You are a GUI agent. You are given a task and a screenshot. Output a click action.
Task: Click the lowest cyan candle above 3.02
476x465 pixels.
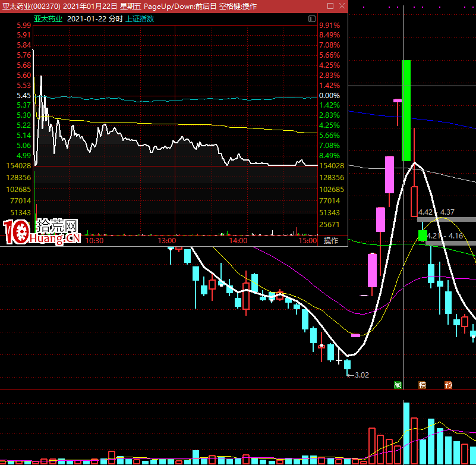click(x=347, y=365)
